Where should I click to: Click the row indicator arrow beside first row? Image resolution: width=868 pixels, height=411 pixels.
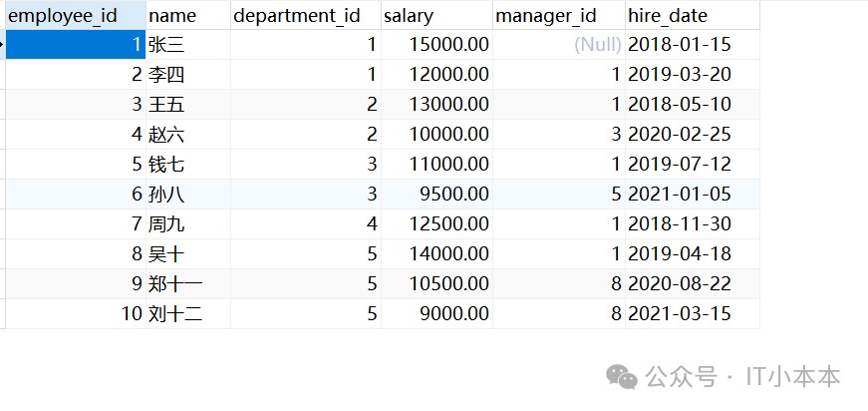tap(2, 44)
